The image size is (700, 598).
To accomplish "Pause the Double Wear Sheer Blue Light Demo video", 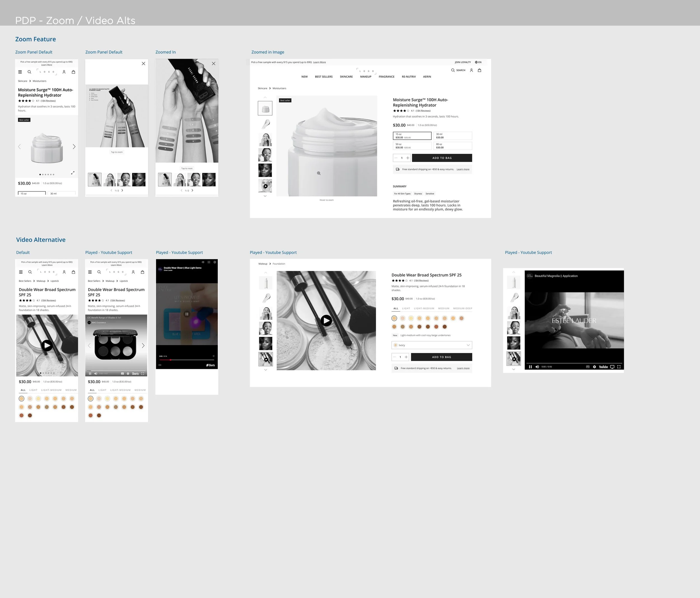I will [x=187, y=314].
